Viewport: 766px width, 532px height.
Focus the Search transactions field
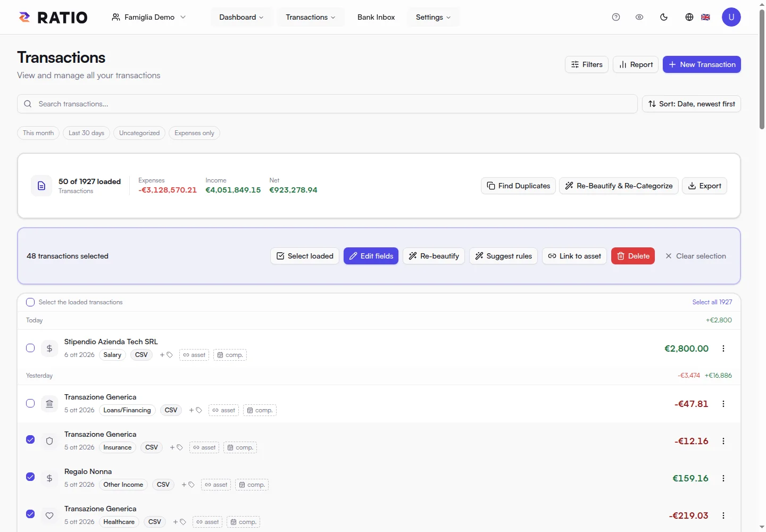pos(327,104)
